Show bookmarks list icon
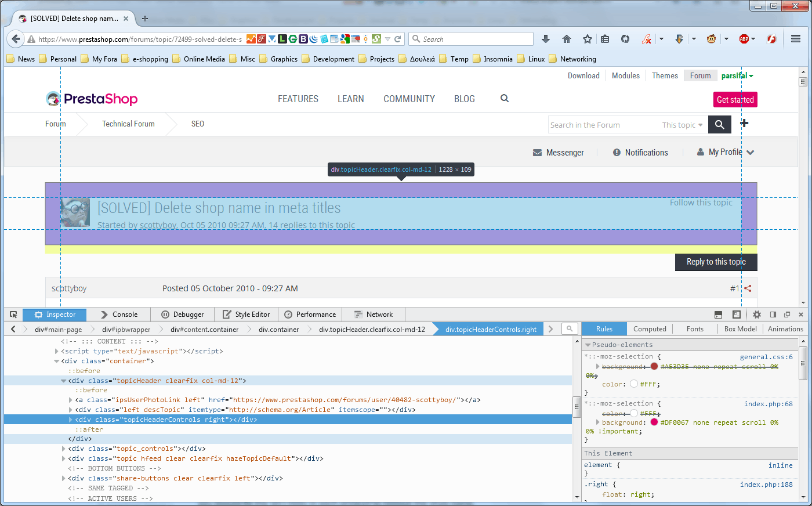Screen dimensions: 812x506 605,39
